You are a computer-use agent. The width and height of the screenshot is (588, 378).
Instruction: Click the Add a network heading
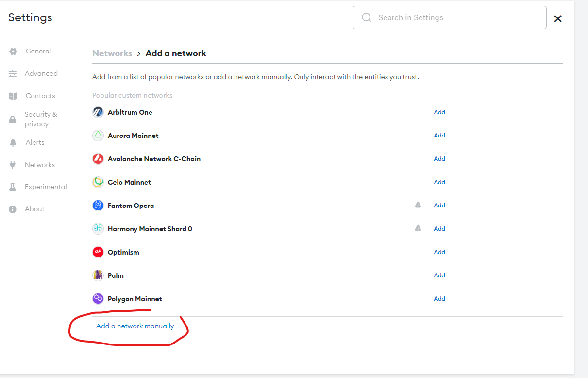pyautogui.click(x=176, y=53)
